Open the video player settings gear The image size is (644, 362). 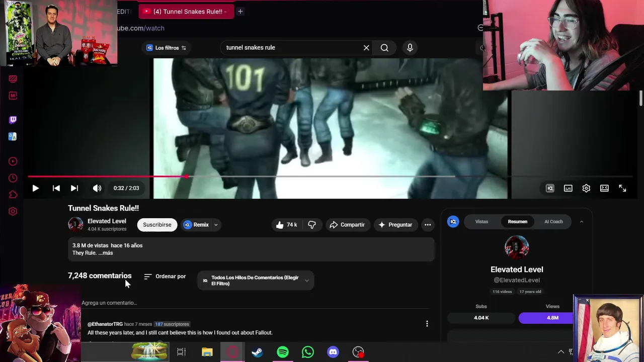click(586, 188)
